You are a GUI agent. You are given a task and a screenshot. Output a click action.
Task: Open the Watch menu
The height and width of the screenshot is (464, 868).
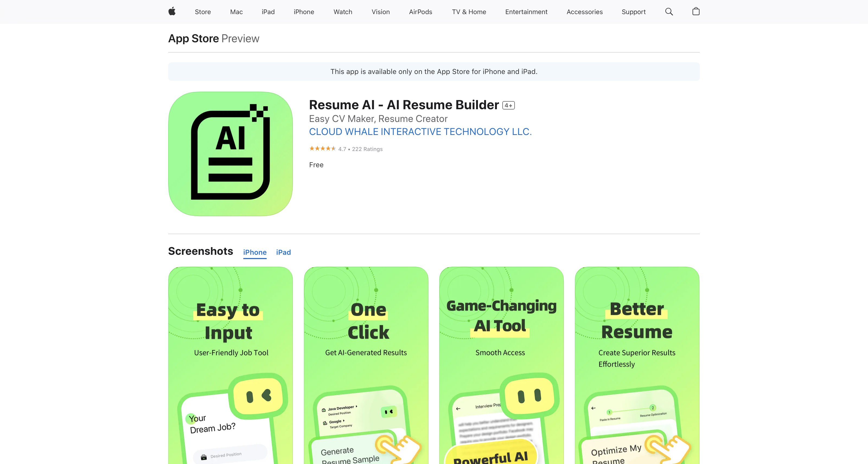click(x=343, y=12)
